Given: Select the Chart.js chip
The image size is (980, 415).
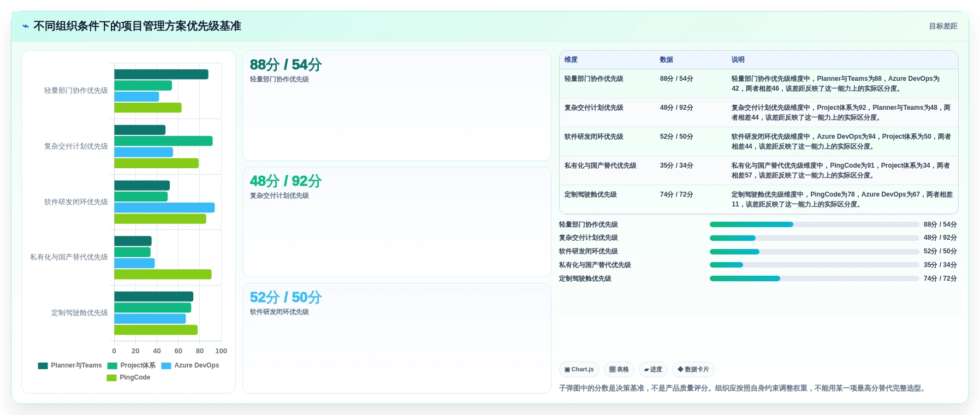Looking at the screenshot, I should point(579,370).
